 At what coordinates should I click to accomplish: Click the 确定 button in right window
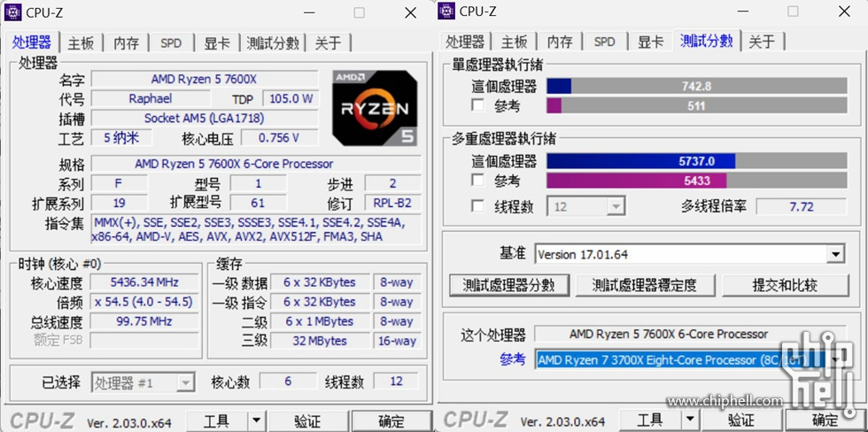(825, 421)
